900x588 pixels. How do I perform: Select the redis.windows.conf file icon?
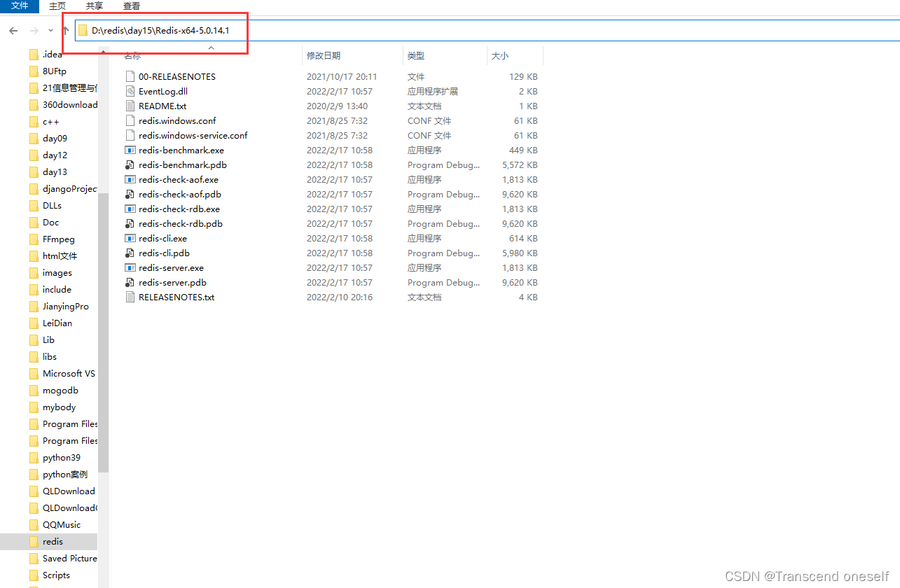[130, 120]
